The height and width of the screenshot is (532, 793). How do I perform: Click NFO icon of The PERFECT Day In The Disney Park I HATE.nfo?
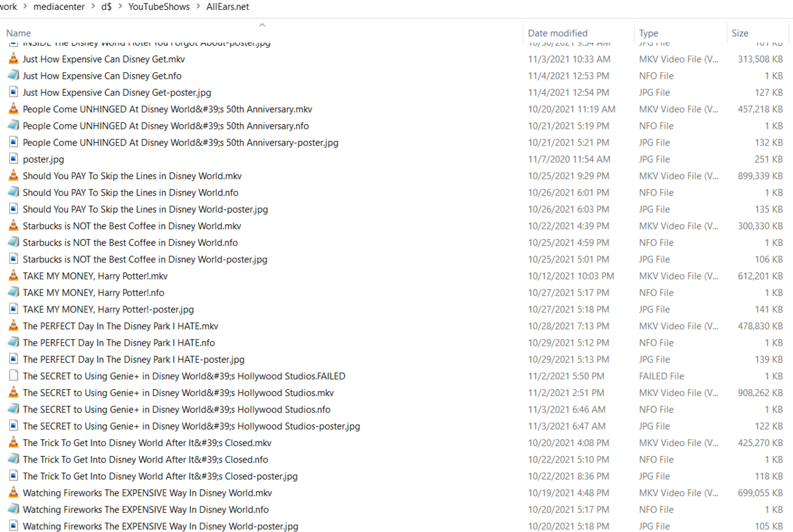point(13,342)
